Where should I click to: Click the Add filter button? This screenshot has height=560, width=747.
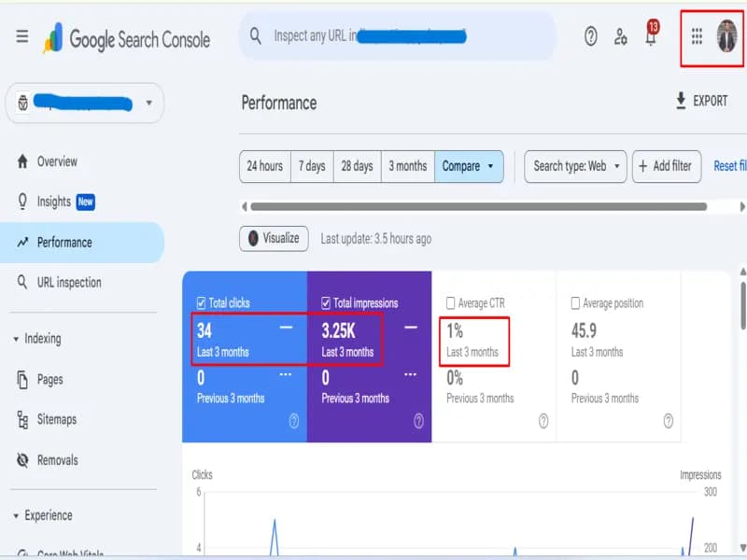tap(667, 166)
